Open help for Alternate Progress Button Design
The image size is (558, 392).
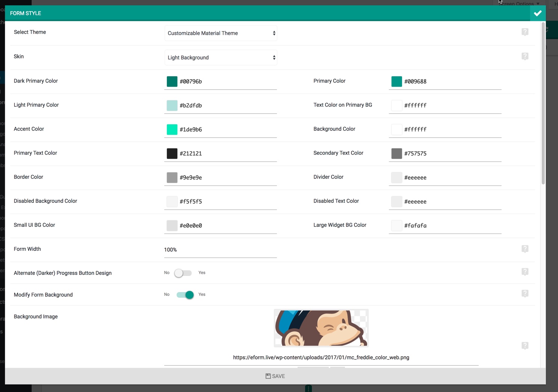coord(525,271)
